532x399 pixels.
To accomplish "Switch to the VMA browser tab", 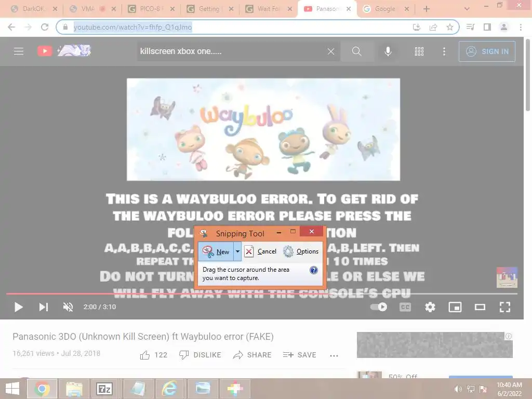I will 87,9.
